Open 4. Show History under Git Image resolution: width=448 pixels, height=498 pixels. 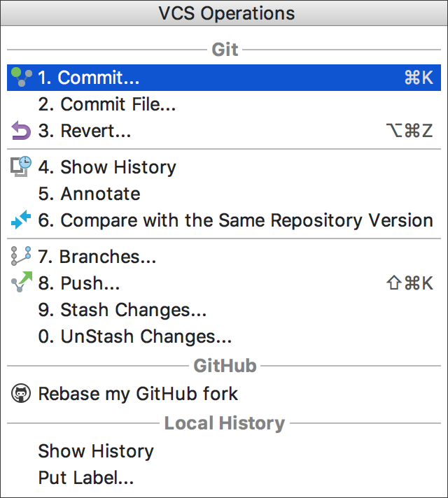[x=224, y=167]
